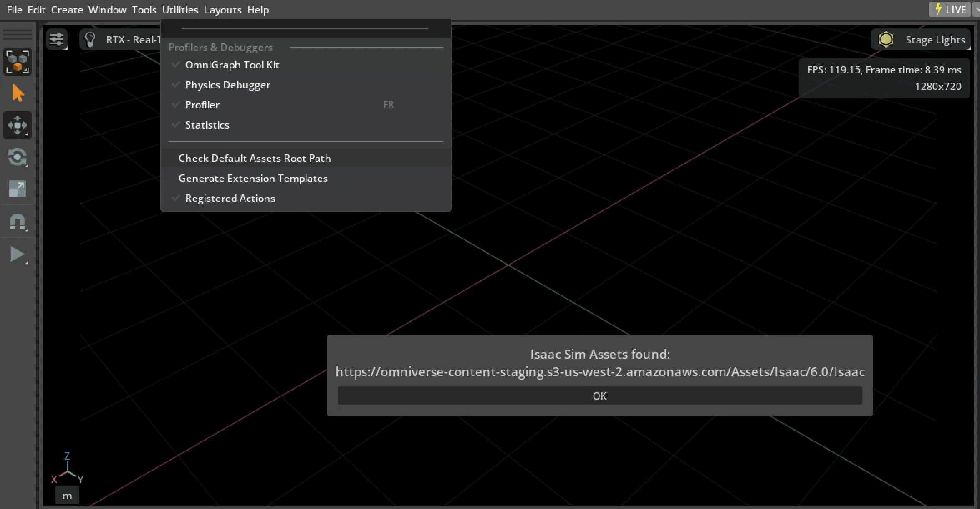Select Check Default Assets Root Path
Screen dimensions: 980x509
coord(255,158)
